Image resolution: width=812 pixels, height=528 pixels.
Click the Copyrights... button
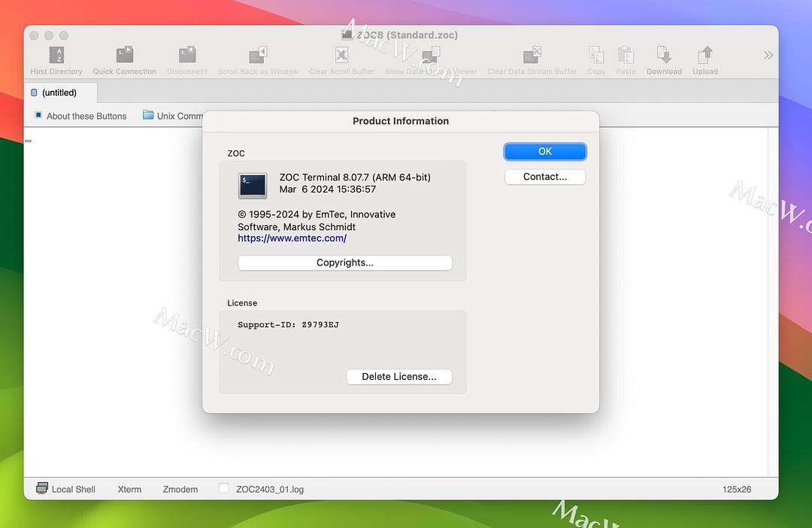click(x=344, y=262)
